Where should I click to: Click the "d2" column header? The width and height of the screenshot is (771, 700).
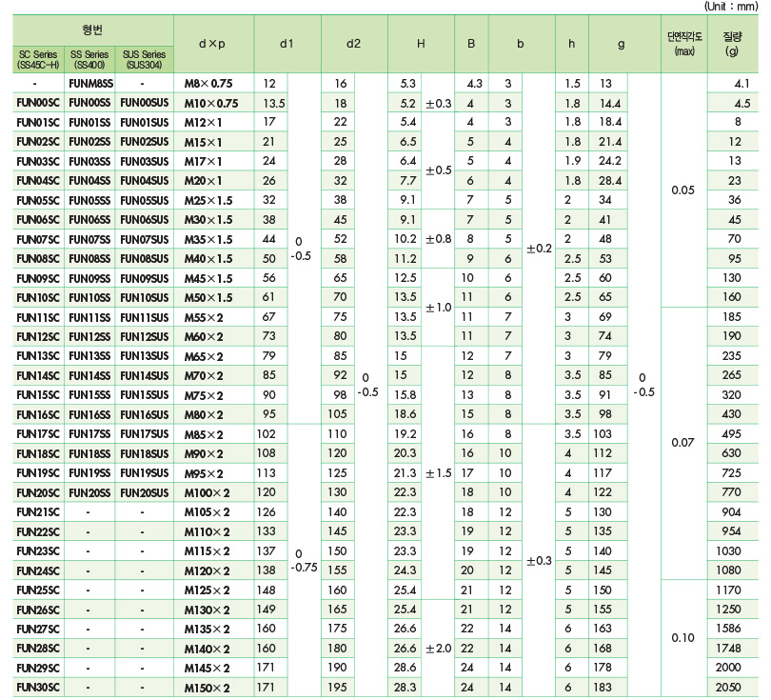(354, 44)
